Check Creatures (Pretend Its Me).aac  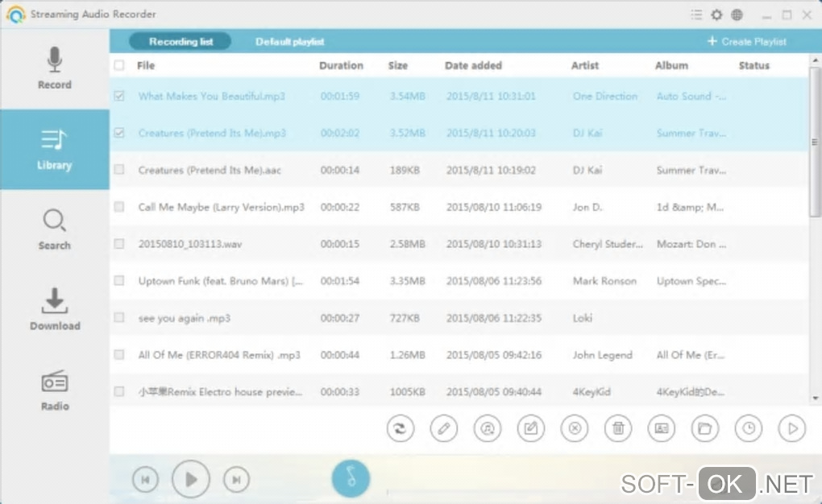119,170
